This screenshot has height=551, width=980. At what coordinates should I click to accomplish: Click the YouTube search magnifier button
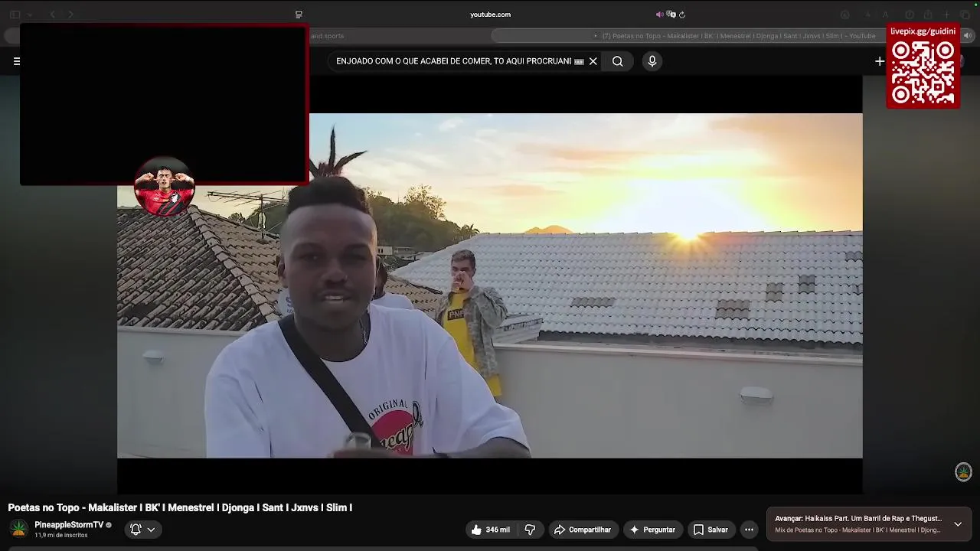tap(617, 61)
